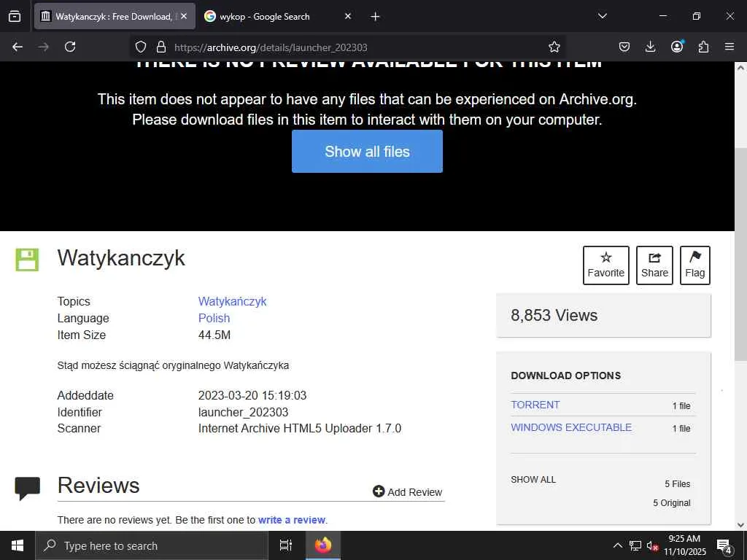747x560 pixels.
Task: Open the taskbar clock and date
Action: [x=684, y=545]
